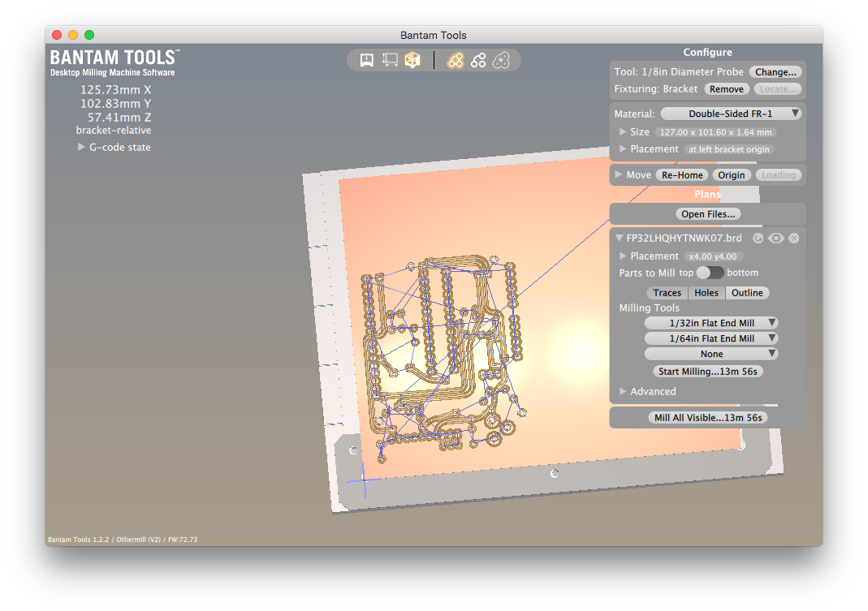Remove the FP32LHQHYTNWK07.brd plan
868x611 pixels.
794,238
